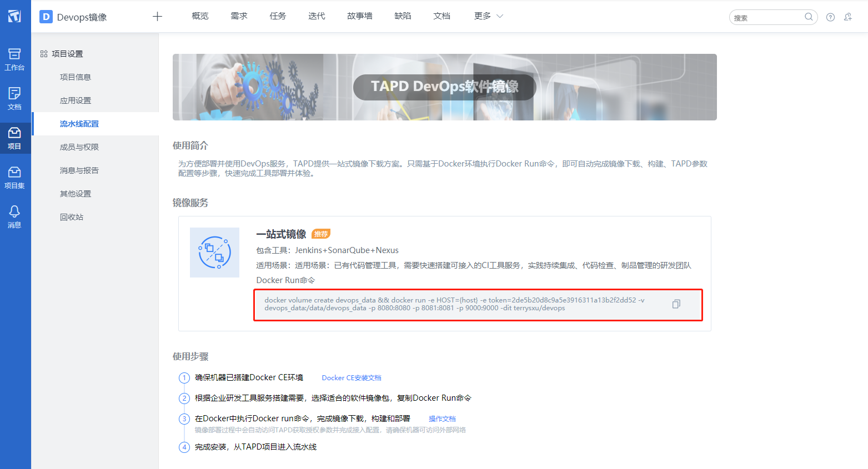Open the 项目集 sidebar icon
The width and height of the screenshot is (868, 469).
14,178
